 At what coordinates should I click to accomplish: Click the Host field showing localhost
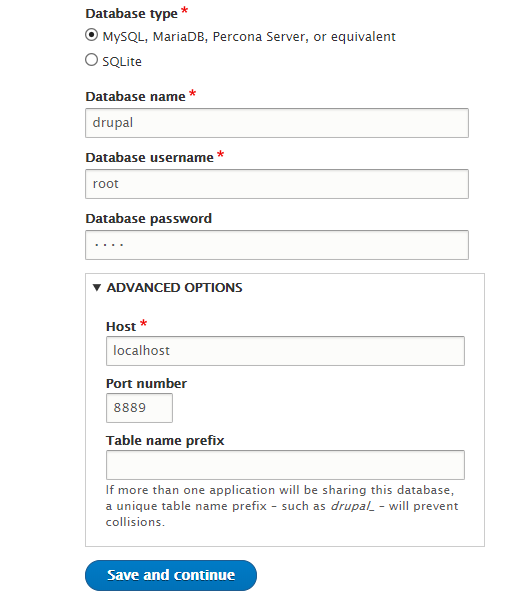pyautogui.click(x=285, y=351)
